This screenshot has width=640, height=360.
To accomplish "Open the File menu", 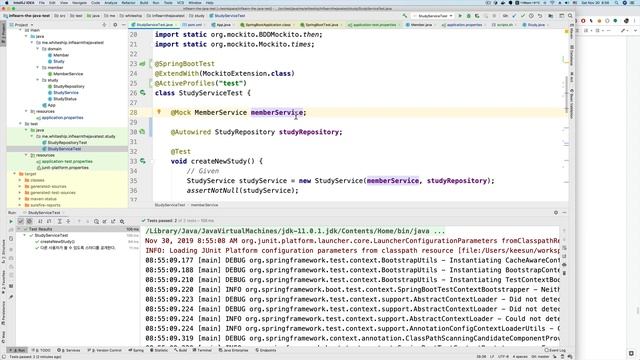I will tap(42, 2).
